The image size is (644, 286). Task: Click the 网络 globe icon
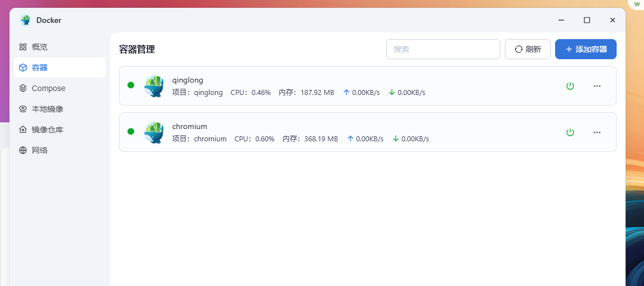(x=23, y=150)
